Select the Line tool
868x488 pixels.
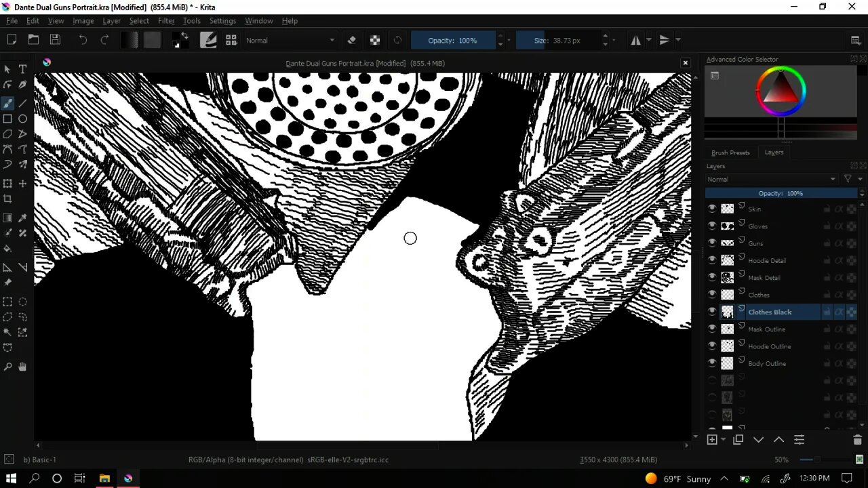click(x=22, y=103)
